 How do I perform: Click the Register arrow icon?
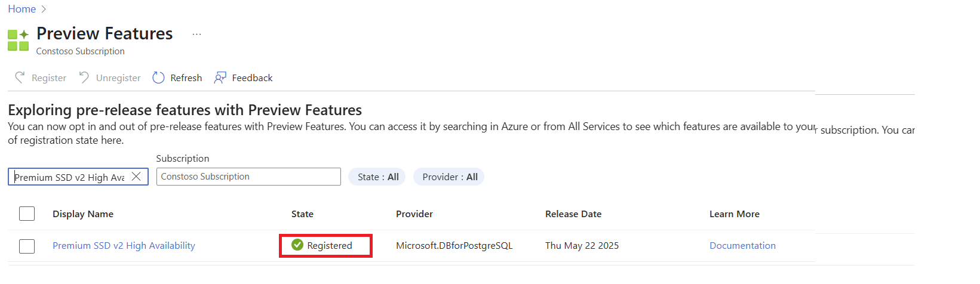point(20,78)
